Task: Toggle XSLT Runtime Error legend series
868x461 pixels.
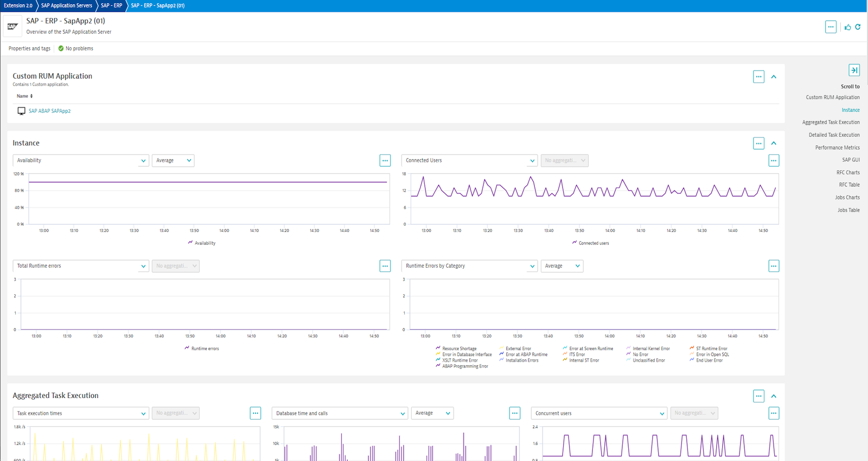Action: [457, 360]
